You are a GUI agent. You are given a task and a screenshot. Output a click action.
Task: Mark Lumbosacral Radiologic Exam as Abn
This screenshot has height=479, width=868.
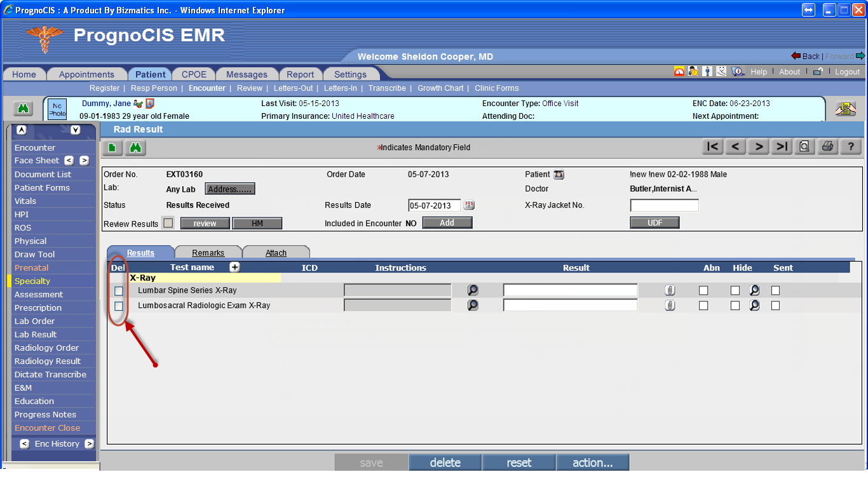pos(703,306)
